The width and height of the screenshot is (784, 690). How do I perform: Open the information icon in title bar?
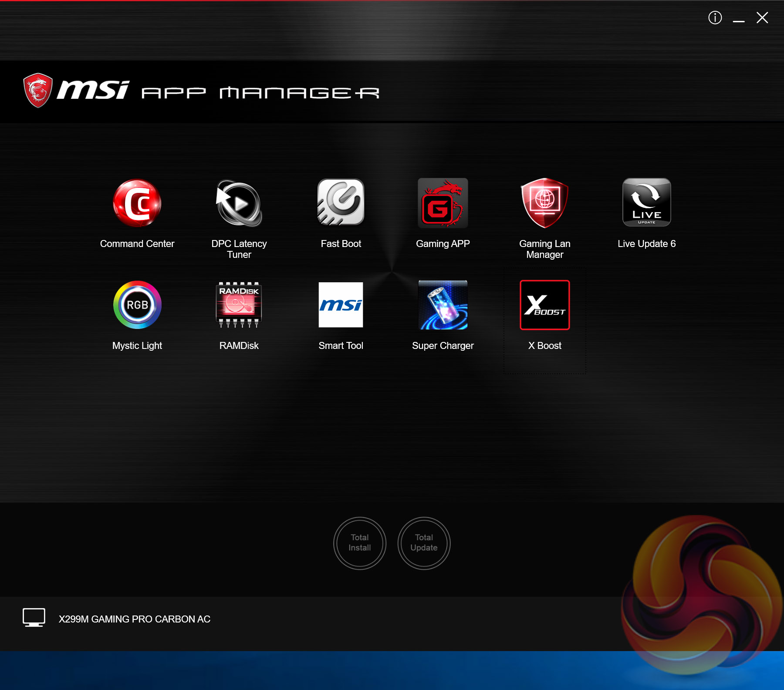click(x=715, y=18)
